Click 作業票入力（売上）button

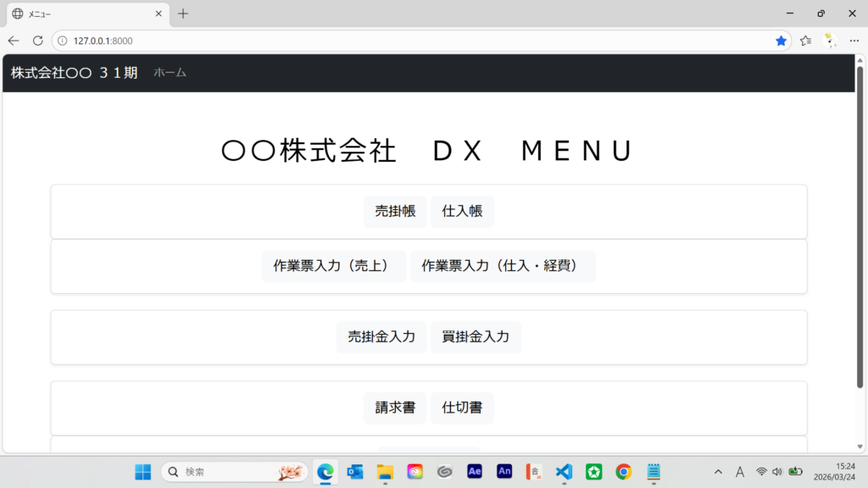333,266
